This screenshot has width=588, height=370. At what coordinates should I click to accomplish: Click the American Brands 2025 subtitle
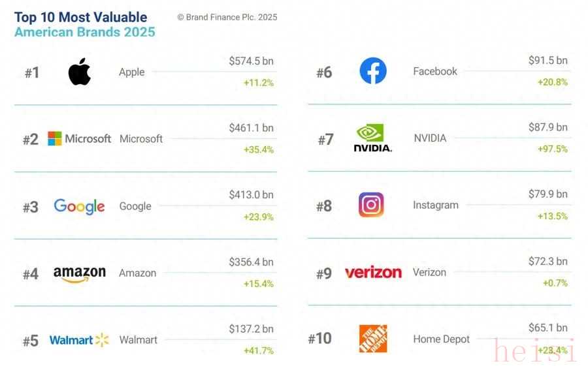(x=85, y=32)
